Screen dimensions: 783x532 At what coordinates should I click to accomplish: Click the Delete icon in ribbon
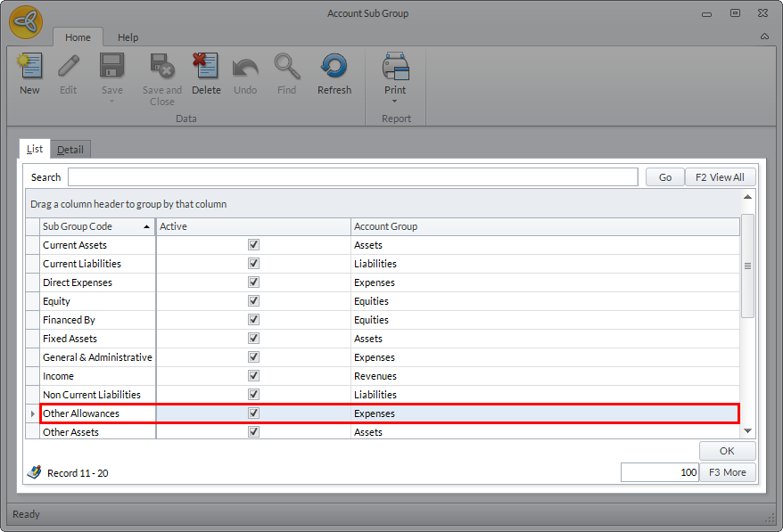(206, 68)
